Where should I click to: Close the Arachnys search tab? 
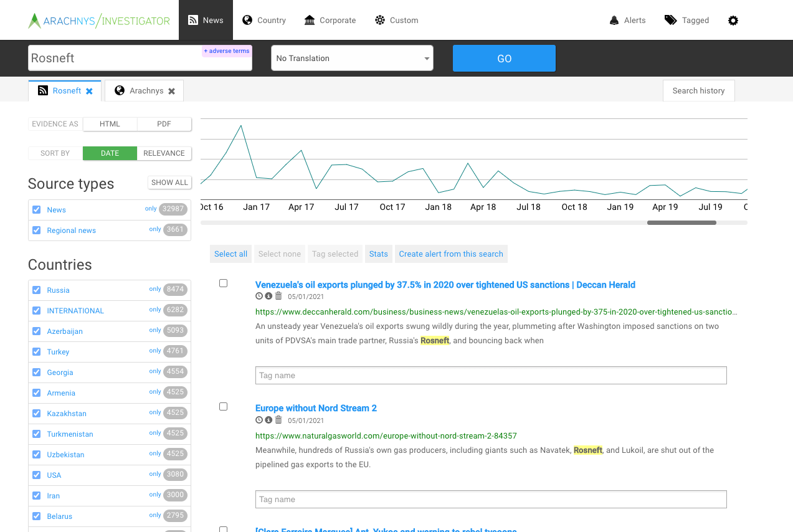[x=171, y=91]
